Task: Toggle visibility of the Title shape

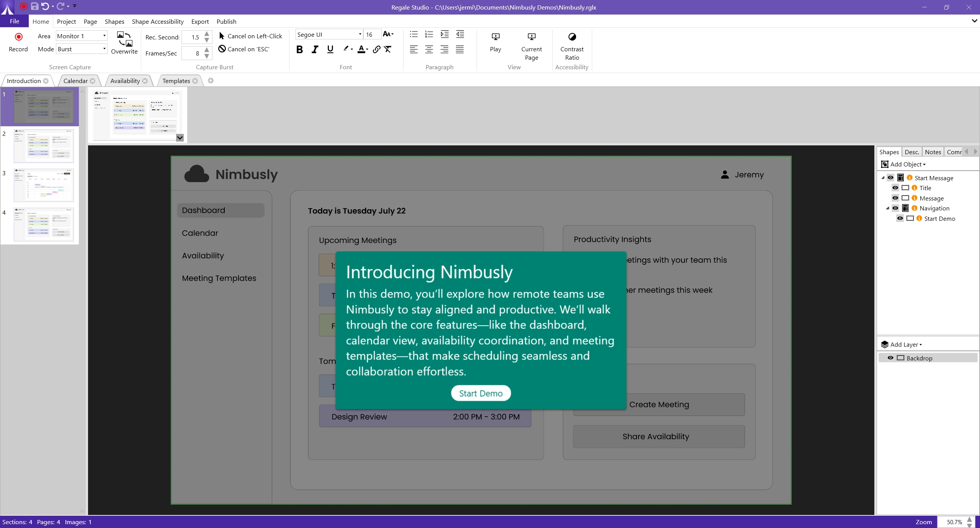Action: 895,188
